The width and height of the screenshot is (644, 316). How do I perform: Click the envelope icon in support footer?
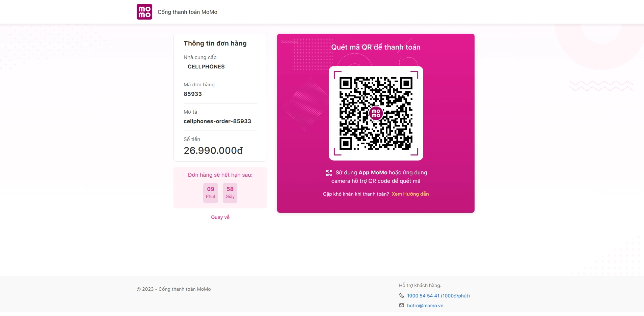[401, 306]
